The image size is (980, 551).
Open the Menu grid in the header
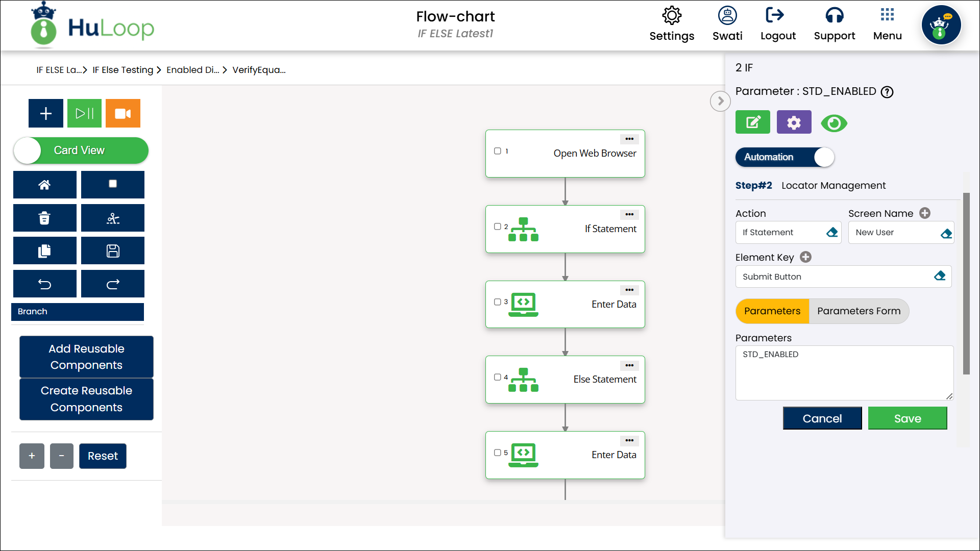click(x=887, y=24)
